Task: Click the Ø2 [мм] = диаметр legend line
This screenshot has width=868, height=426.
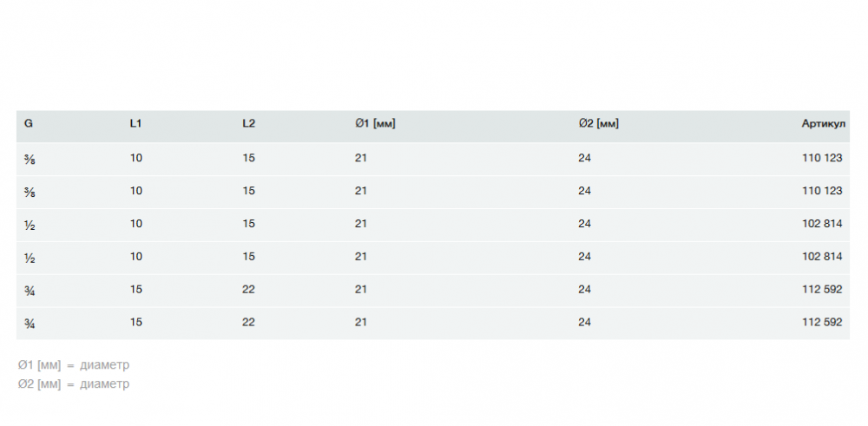Action: (74, 383)
